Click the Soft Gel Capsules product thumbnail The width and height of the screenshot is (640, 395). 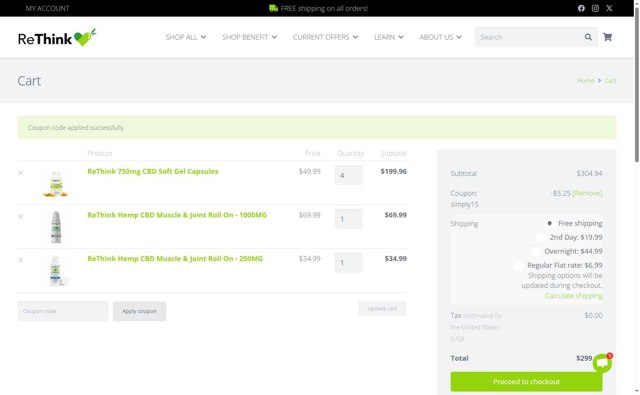click(x=56, y=183)
